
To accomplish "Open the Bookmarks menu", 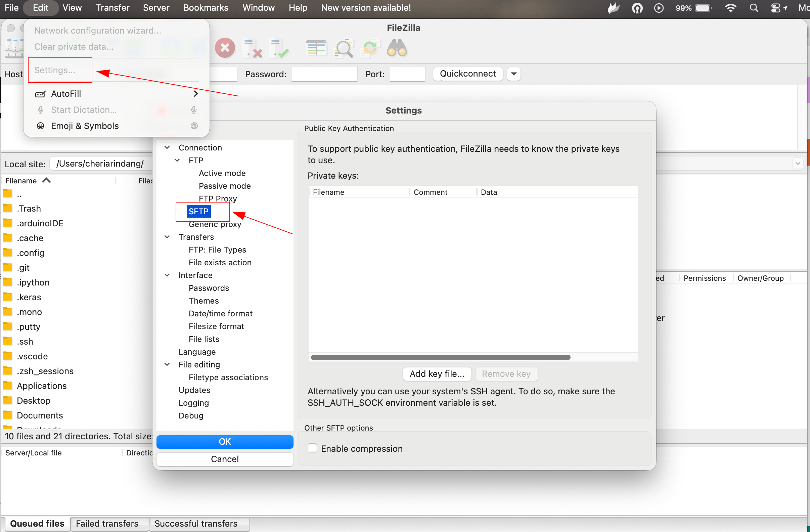I will pyautogui.click(x=206, y=8).
